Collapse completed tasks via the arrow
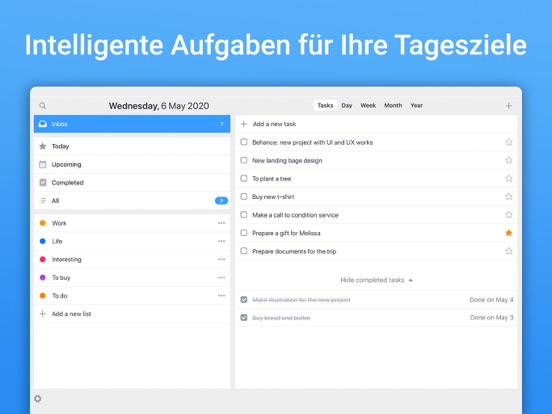This screenshot has height=414, width=552. [410, 280]
